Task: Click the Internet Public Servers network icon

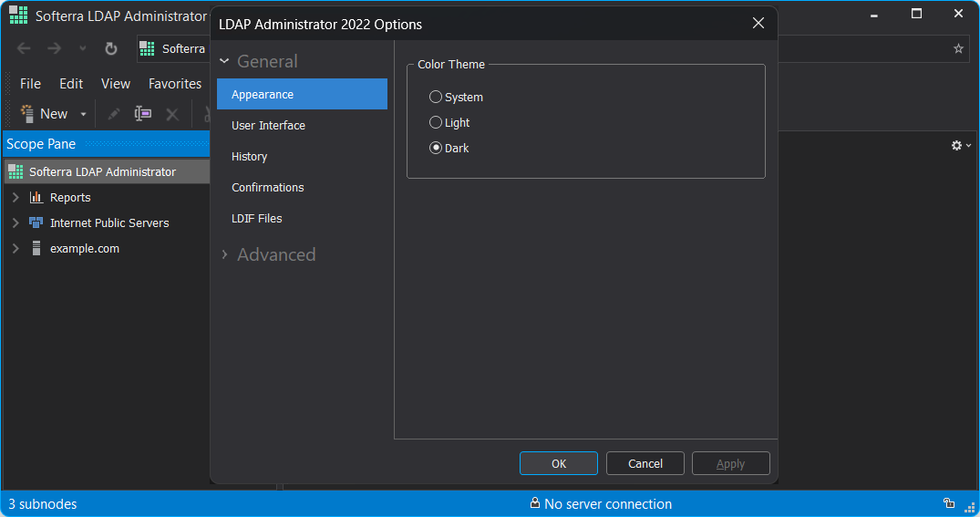Action: pos(36,222)
